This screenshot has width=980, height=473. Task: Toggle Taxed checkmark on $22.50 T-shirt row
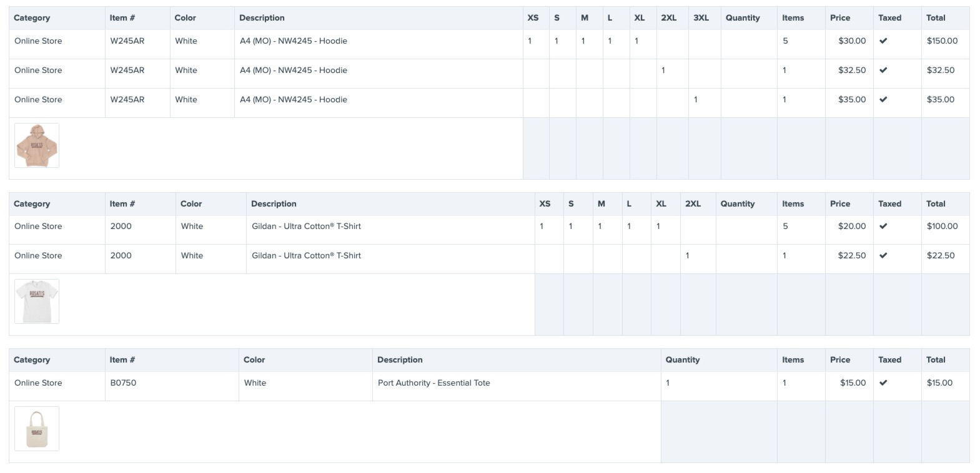(883, 256)
